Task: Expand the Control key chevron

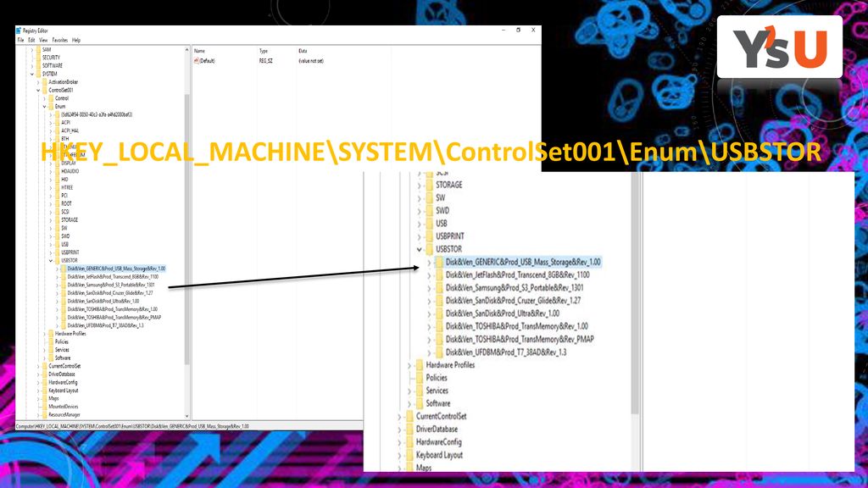Action: tap(44, 98)
